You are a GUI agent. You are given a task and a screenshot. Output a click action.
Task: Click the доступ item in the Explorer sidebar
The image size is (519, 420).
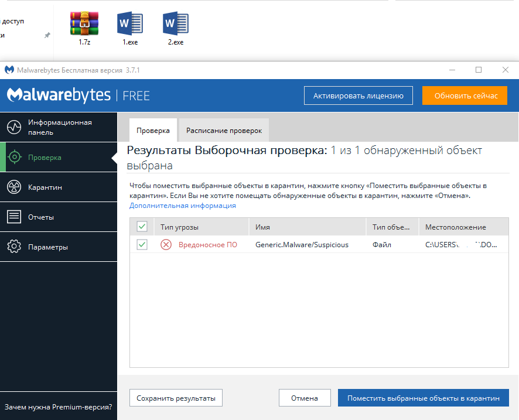point(12,21)
